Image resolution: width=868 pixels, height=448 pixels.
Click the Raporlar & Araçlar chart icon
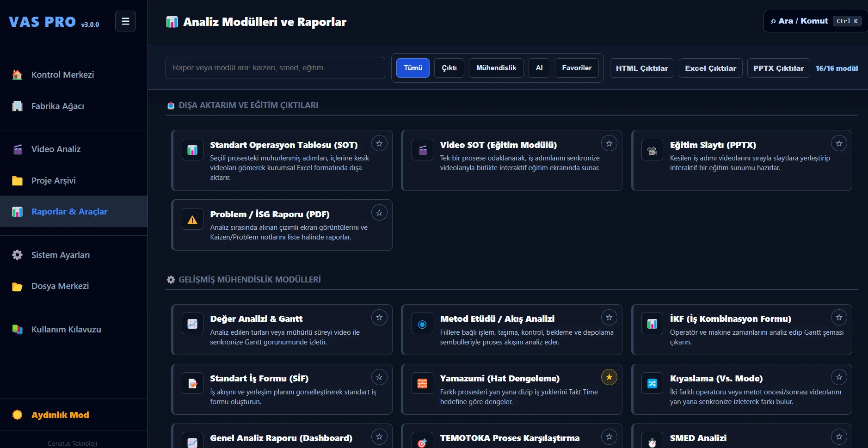17,212
